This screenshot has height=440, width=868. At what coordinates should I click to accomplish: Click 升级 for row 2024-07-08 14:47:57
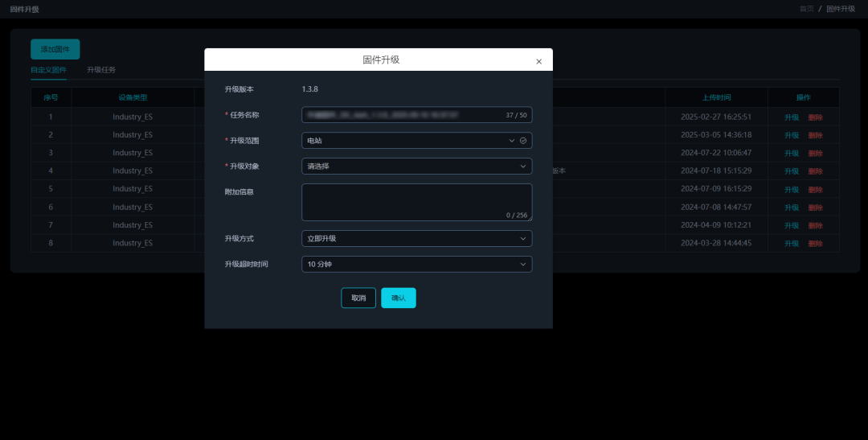click(792, 208)
